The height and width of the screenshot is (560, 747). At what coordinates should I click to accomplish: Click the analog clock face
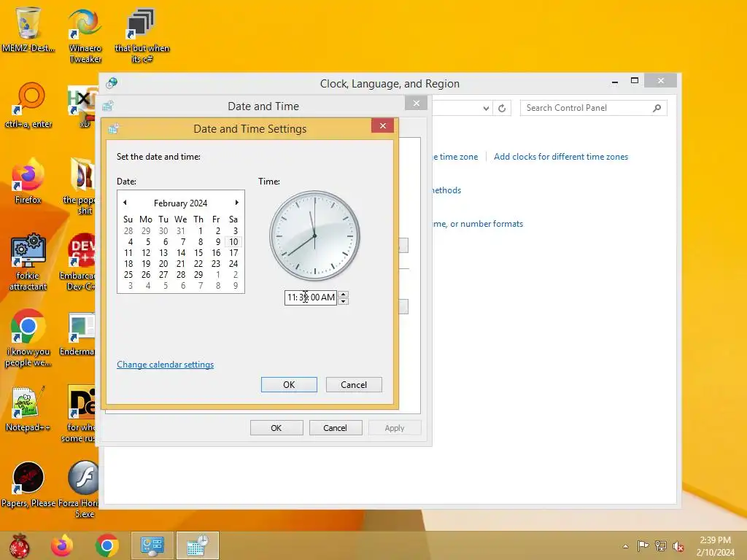coord(314,236)
